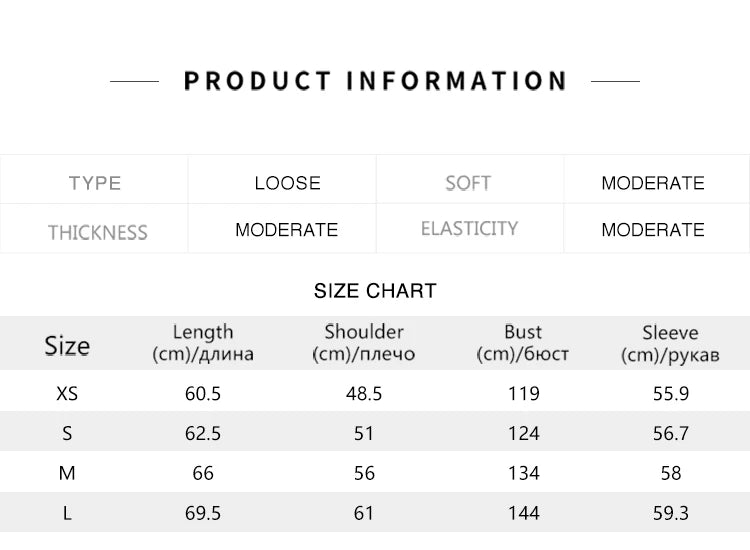
Task: Select the Sleeve column header
Action: tap(670, 342)
